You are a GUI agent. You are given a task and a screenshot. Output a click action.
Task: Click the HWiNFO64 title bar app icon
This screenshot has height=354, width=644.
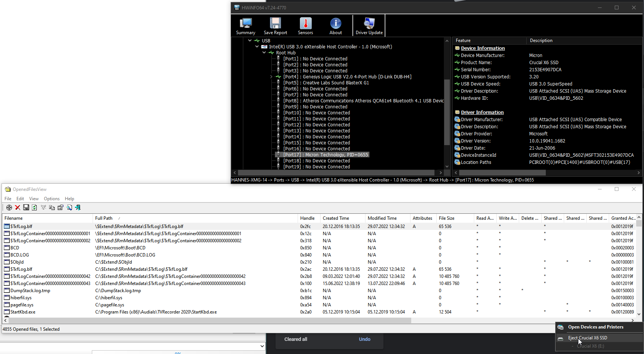tap(237, 7)
